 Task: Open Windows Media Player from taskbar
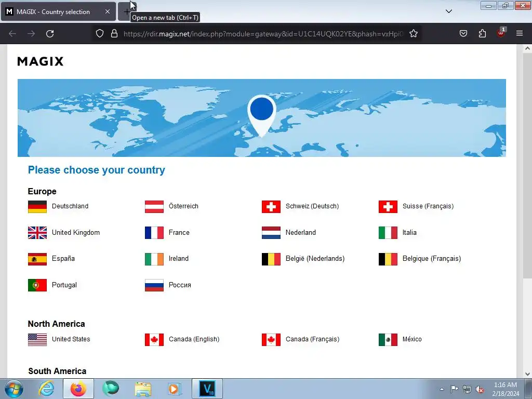175,389
